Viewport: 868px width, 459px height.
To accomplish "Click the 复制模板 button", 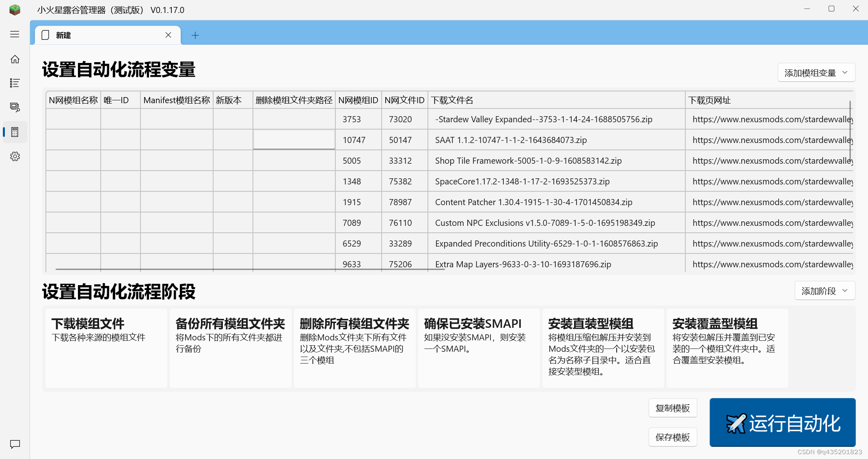I will (672, 408).
